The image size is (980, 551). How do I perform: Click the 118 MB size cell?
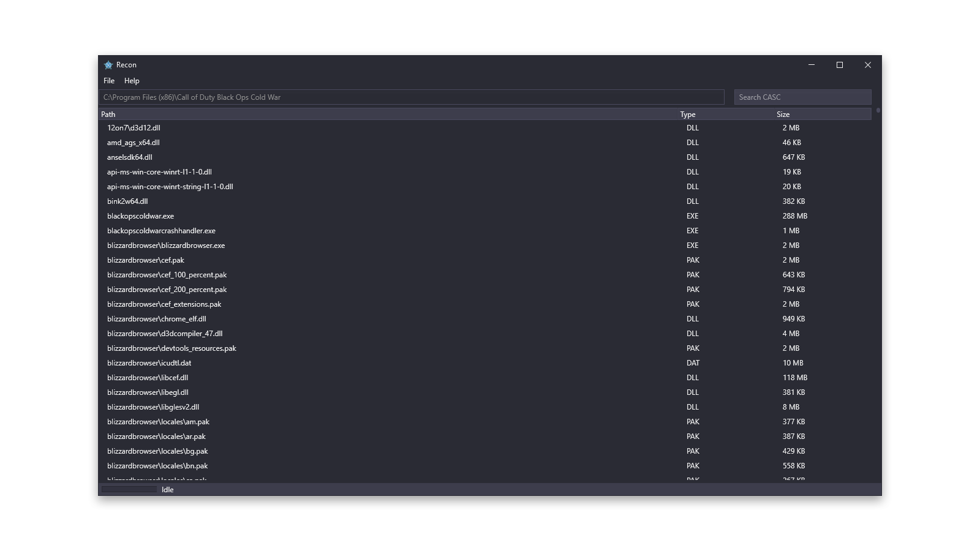click(794, 378)
